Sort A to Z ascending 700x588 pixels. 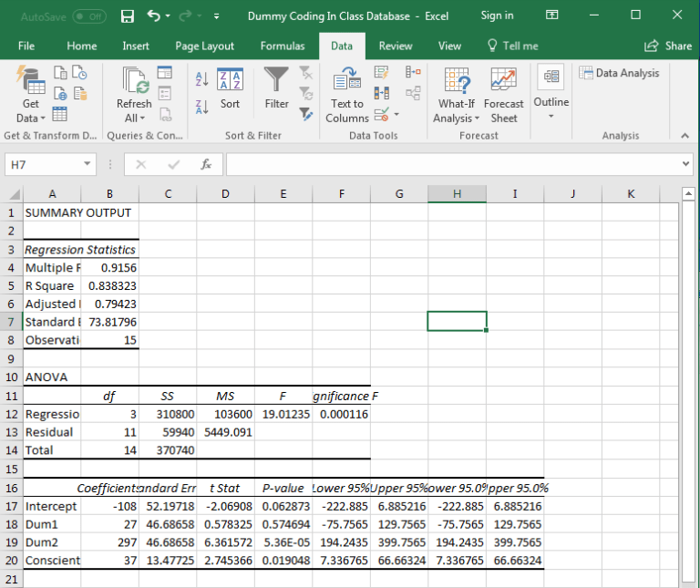click(x=201, y=79)
